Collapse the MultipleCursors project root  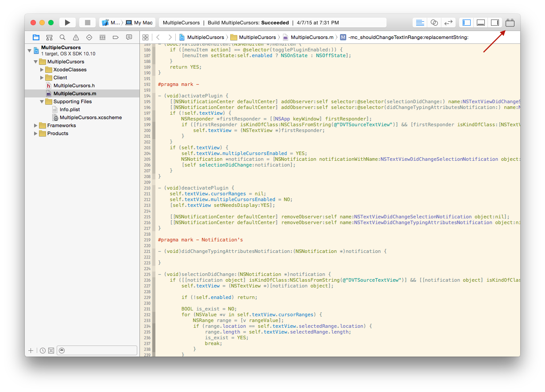click(x=30, y=50)
